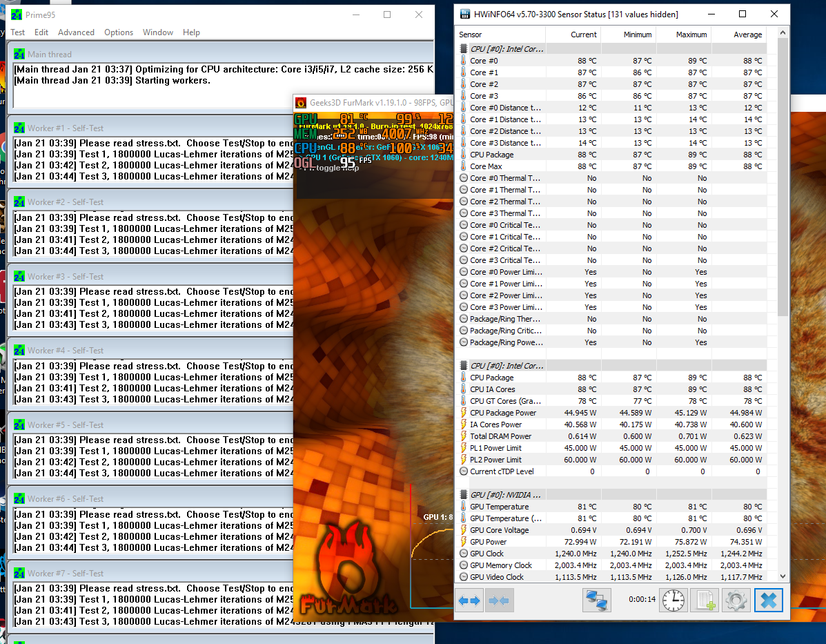Open the Window menu in Prime95
This screenshot has height=644, width=826.
[158, 32]
